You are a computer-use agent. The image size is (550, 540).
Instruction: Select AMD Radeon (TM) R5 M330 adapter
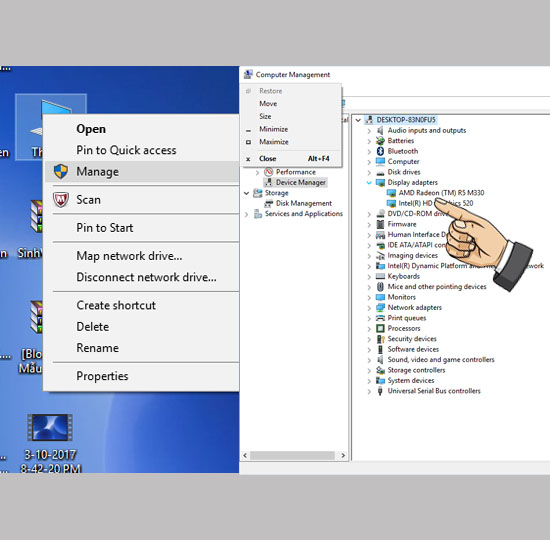[x=441, y=193]
